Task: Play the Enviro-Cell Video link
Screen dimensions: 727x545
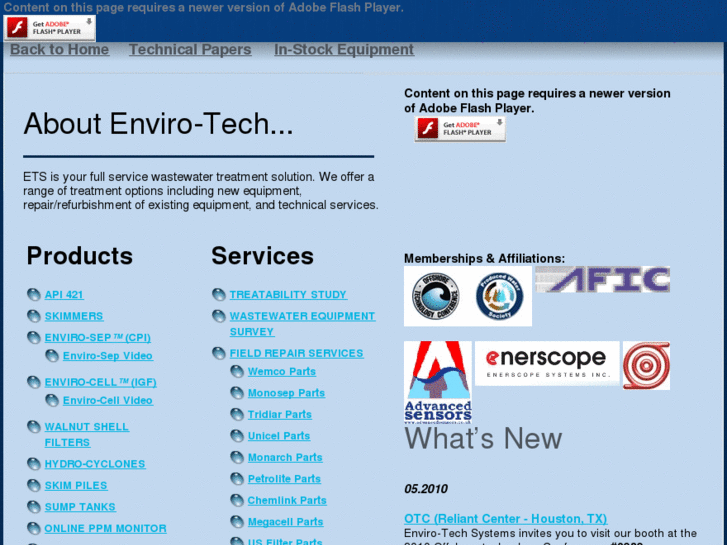Action: [x=108, y=400]
